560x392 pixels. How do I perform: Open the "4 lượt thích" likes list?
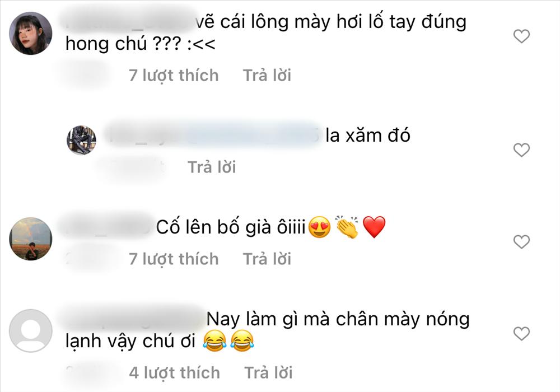[174, 373]
